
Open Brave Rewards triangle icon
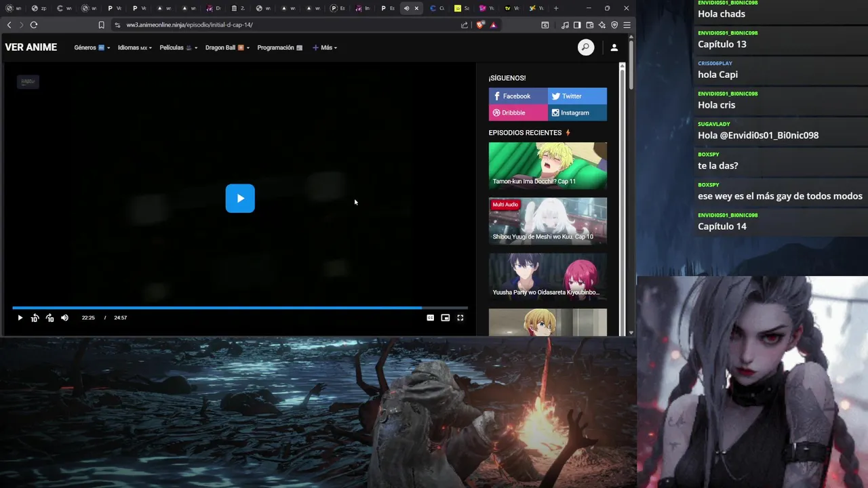[493, 25]
